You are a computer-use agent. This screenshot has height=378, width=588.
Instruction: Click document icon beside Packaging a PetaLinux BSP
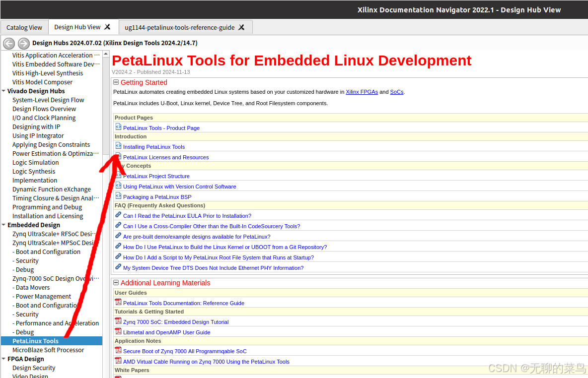coord(118,196)
